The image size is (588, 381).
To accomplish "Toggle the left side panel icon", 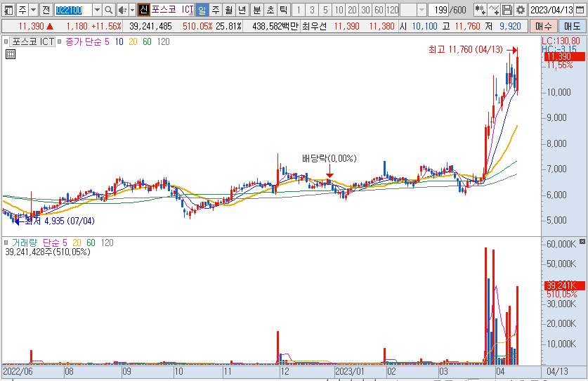I will [x=8, y=10].
